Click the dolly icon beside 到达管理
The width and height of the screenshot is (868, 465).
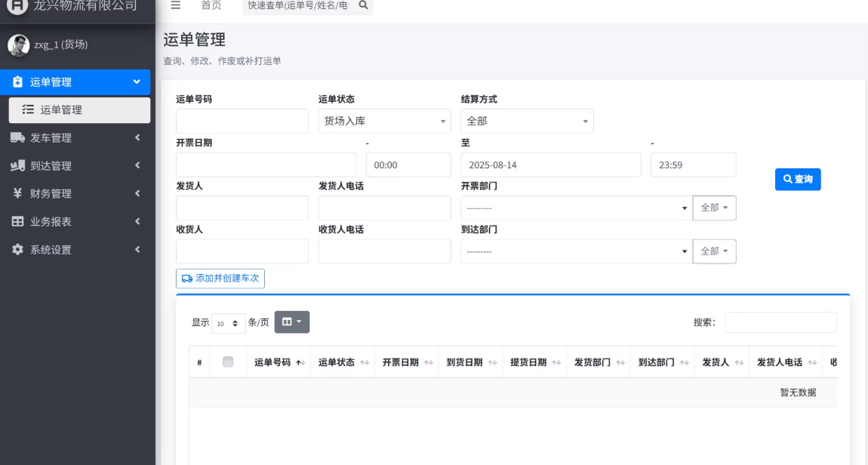[17, 165]
